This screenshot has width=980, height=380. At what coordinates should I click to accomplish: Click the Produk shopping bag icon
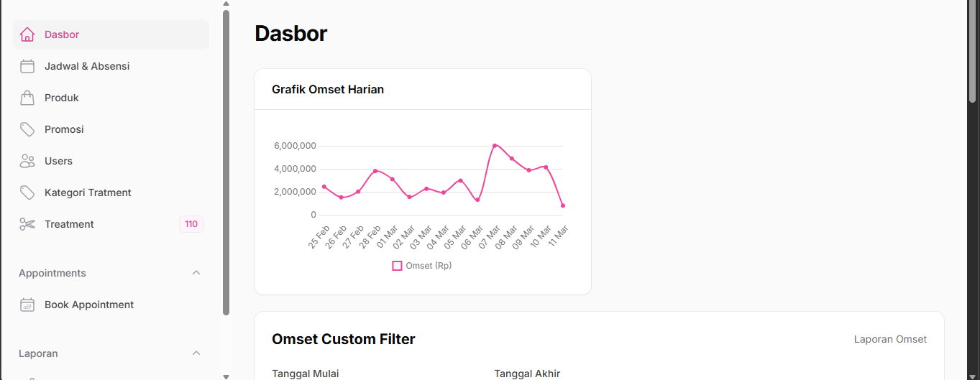coord(27,98)
